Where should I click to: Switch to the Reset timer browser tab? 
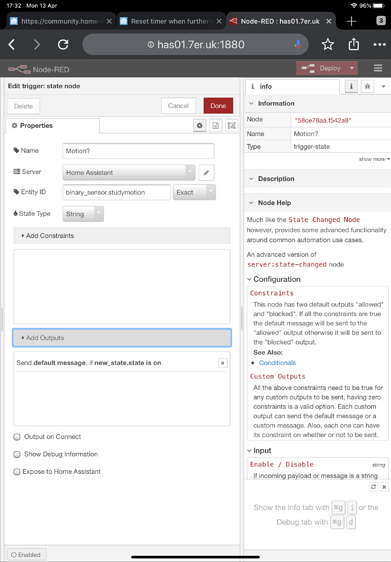click(171, 22)
